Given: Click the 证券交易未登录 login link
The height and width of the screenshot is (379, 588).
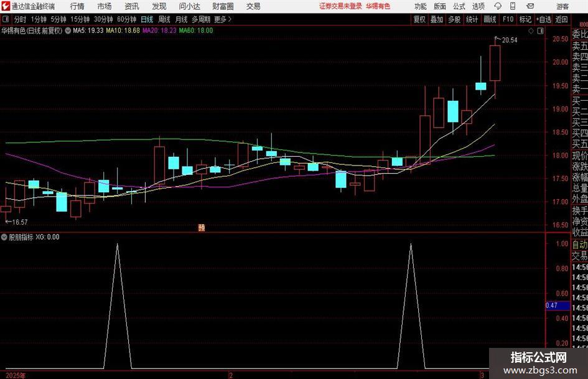Looking at the screenshot, I should [340, 6].
